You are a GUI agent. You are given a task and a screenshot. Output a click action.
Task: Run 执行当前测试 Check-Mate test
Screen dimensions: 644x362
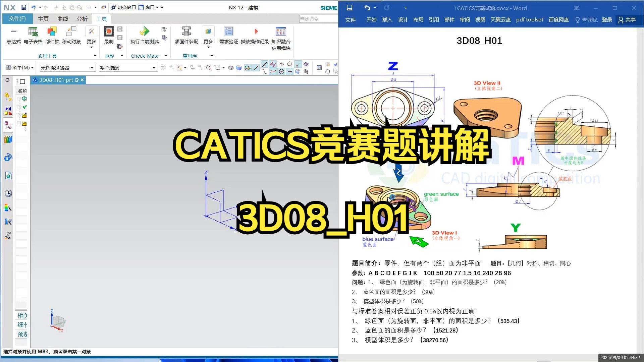(144, 35)
